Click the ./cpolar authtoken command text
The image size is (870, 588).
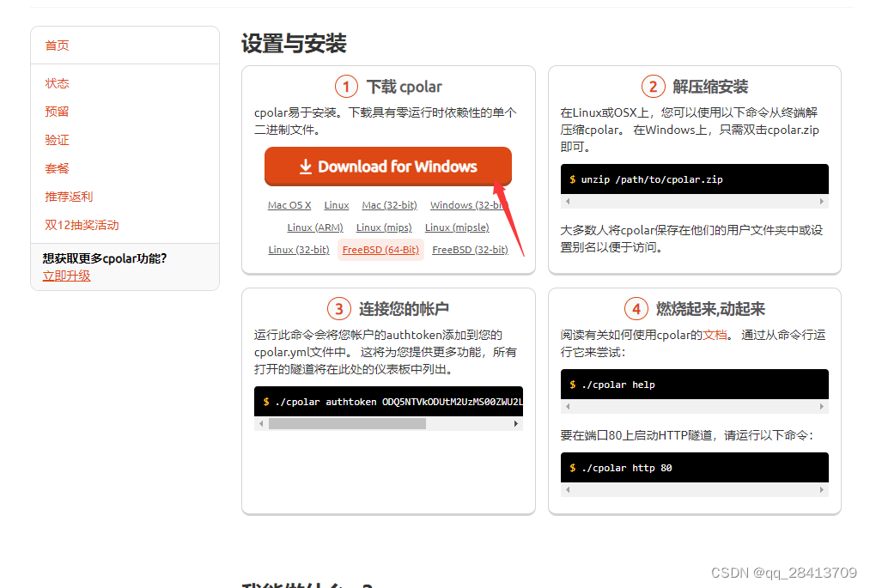pos(398,402)
